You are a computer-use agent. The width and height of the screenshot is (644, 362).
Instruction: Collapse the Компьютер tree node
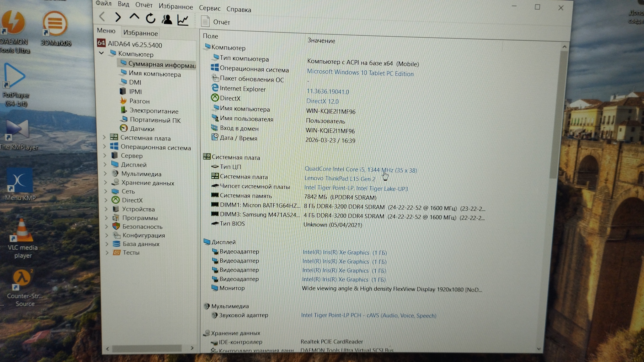click(101, 53)
